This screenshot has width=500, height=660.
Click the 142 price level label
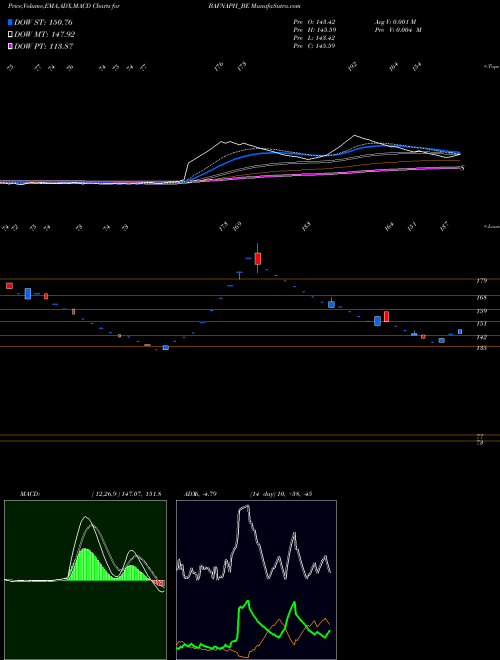pos(482,338)
